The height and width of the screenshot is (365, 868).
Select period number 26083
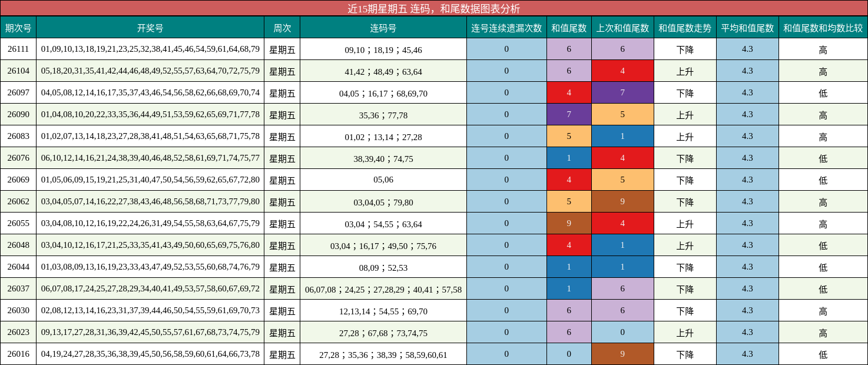tap(18, 137)
